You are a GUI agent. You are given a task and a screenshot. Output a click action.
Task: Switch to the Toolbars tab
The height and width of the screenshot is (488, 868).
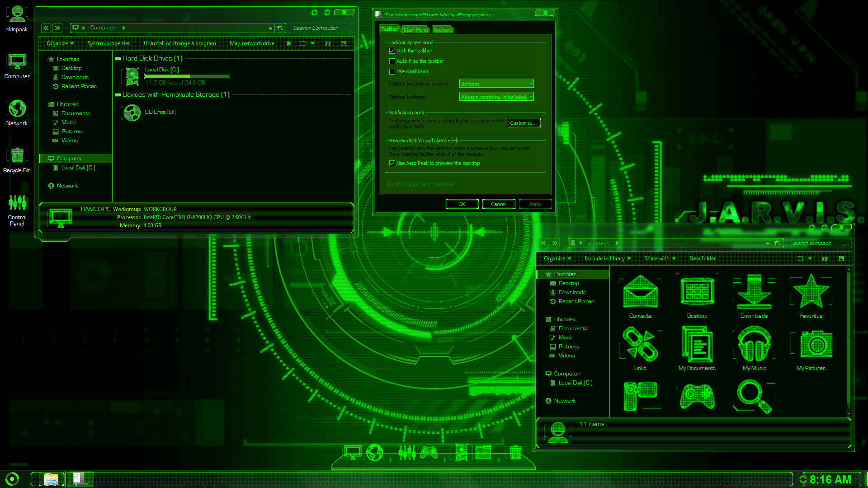point(442,30)
